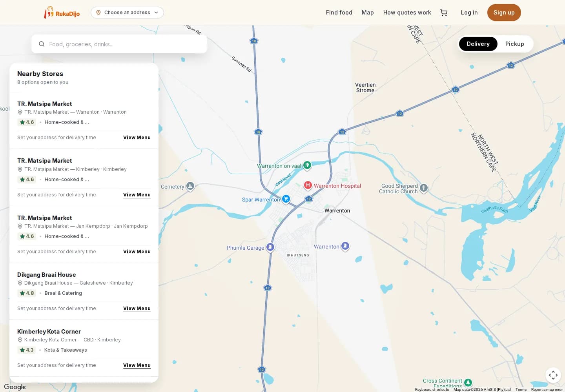Screen dimensions: 565x392
Task: Click the Warrenton on vaal restaurant marker
Action: click(x=307, y=165)
